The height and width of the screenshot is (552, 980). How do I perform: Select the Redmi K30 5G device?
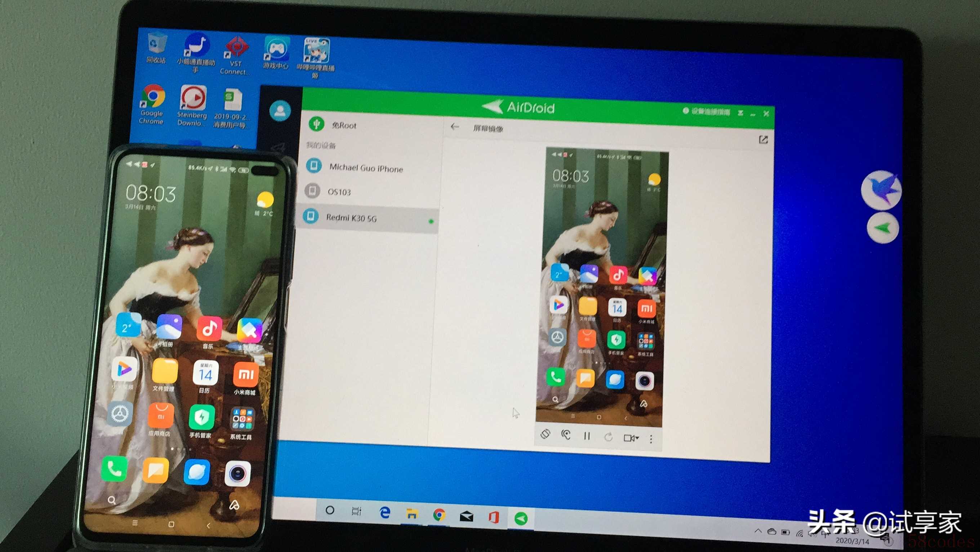(367, 218)
